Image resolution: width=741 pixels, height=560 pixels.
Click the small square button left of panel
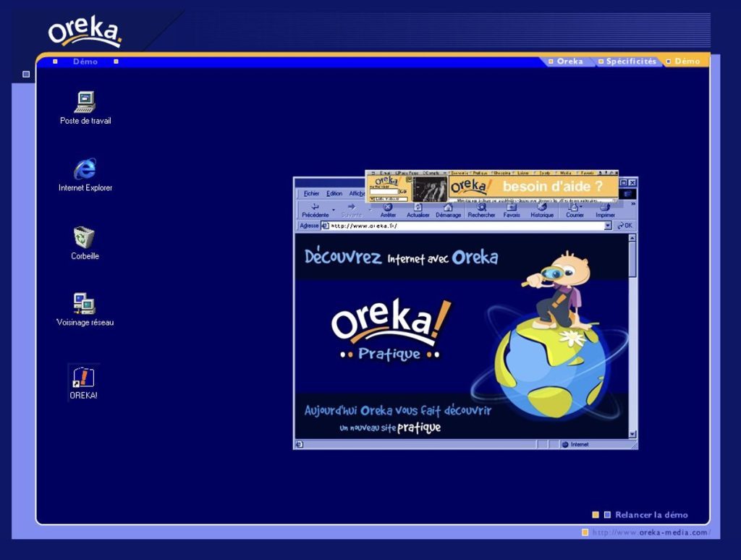(x=27, y=75)
